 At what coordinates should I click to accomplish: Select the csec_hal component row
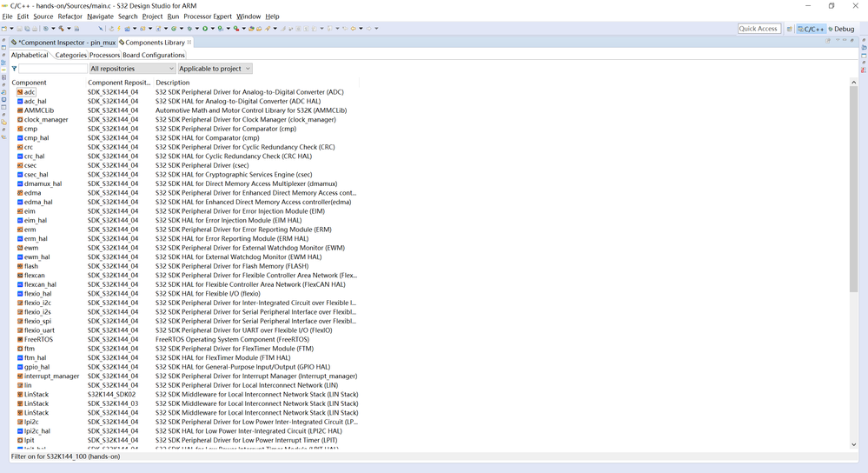tap(185, 175)
